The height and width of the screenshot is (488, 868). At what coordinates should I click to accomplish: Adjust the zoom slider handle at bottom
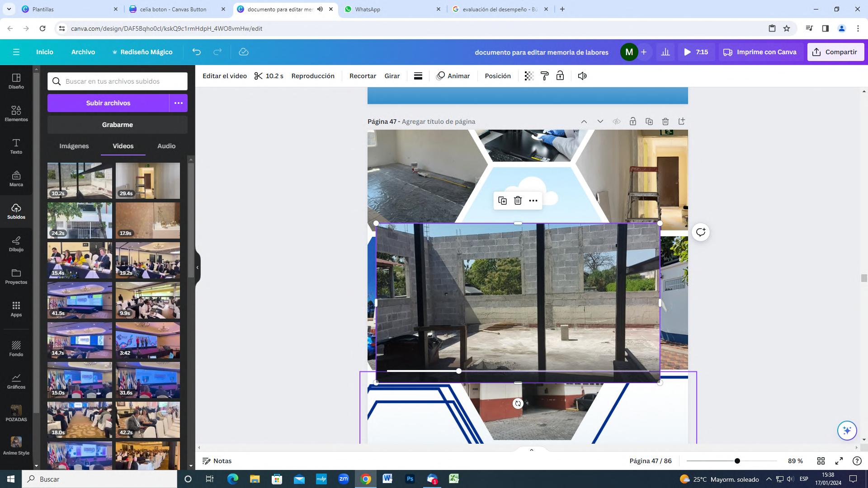tap(737, 461)
